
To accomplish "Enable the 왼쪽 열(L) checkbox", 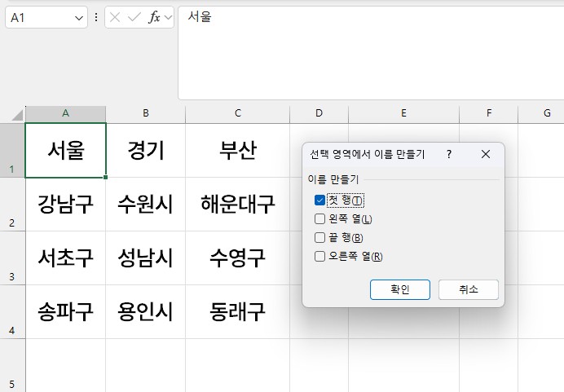I will [319, 219].
